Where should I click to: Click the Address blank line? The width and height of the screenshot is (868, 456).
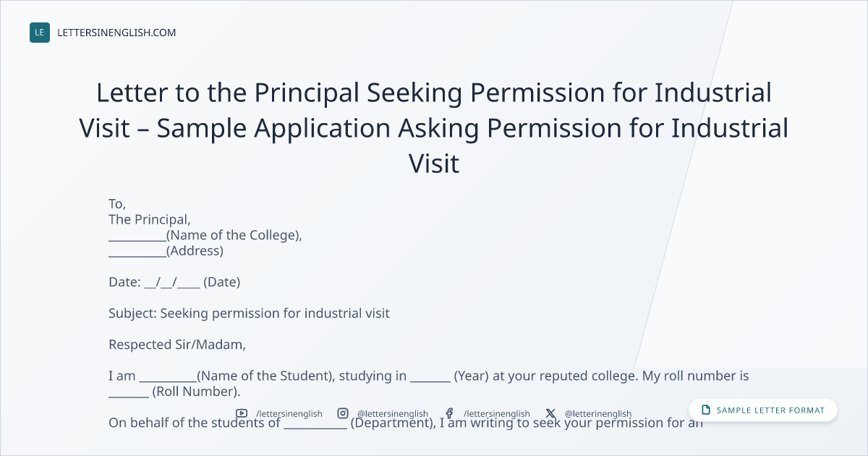click(x=137, y=252)
